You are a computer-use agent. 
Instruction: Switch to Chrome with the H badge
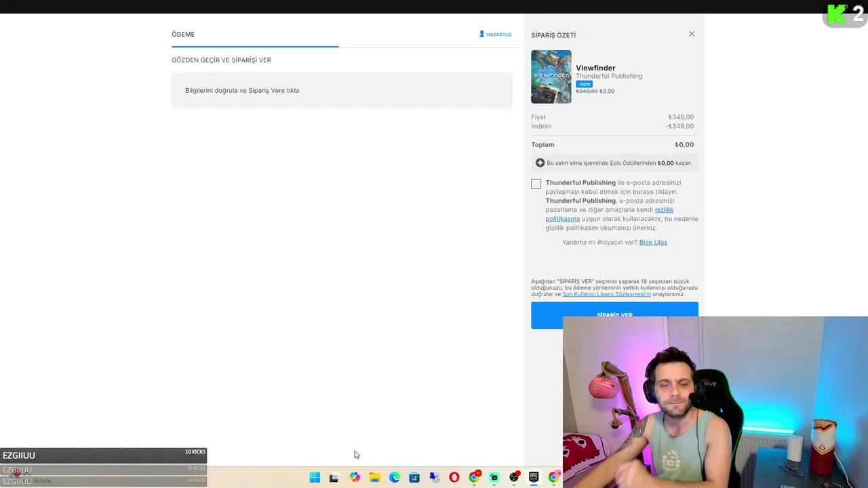pyautogui.click(x=475, y=477)
